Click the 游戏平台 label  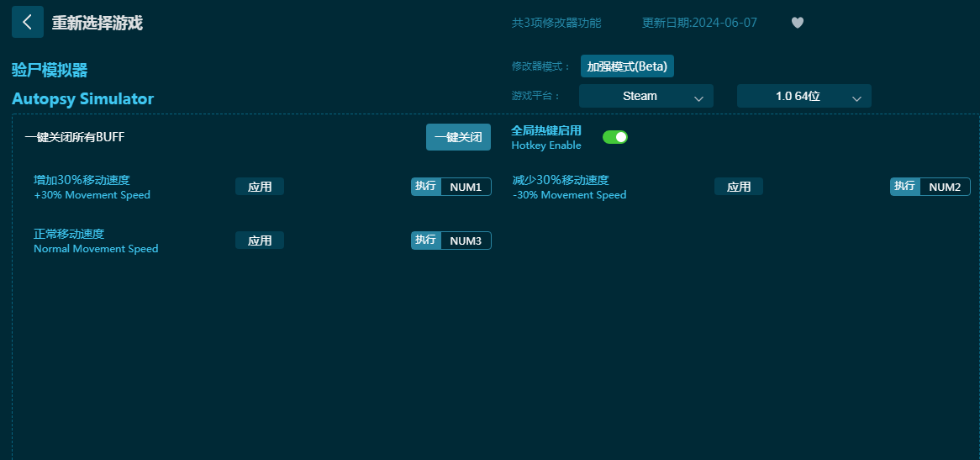point(536,96)
